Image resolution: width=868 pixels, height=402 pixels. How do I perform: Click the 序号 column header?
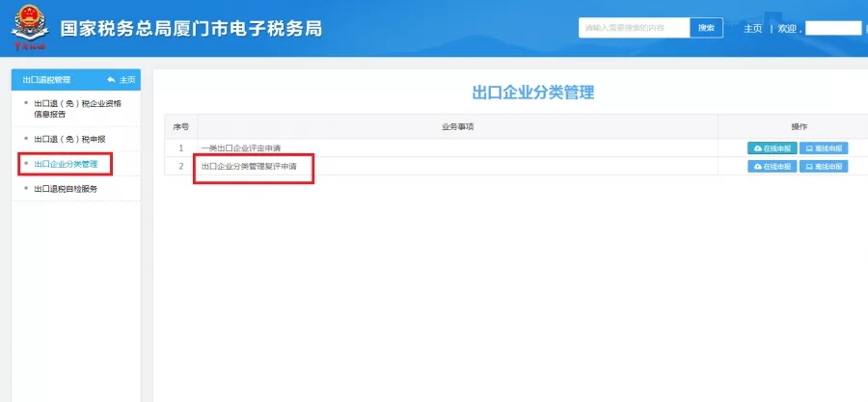coord(181,126)
